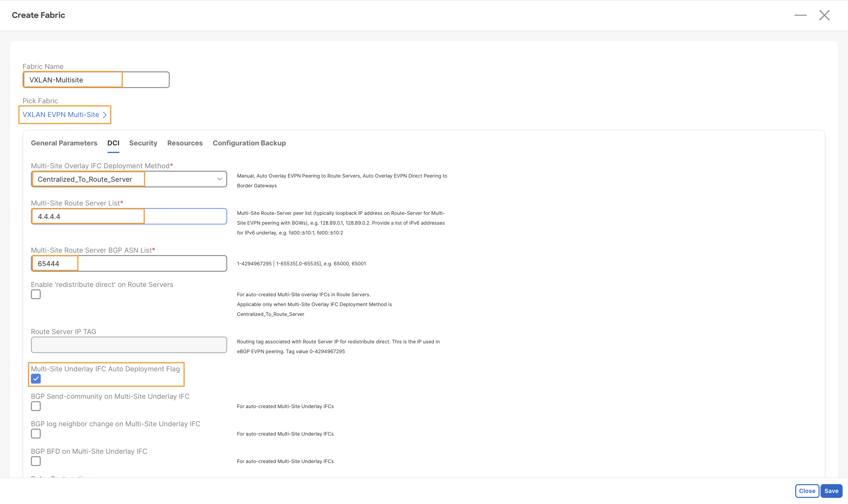Click the chevron next to VXLAN EVPN Multi-Site

coord(105,115)
